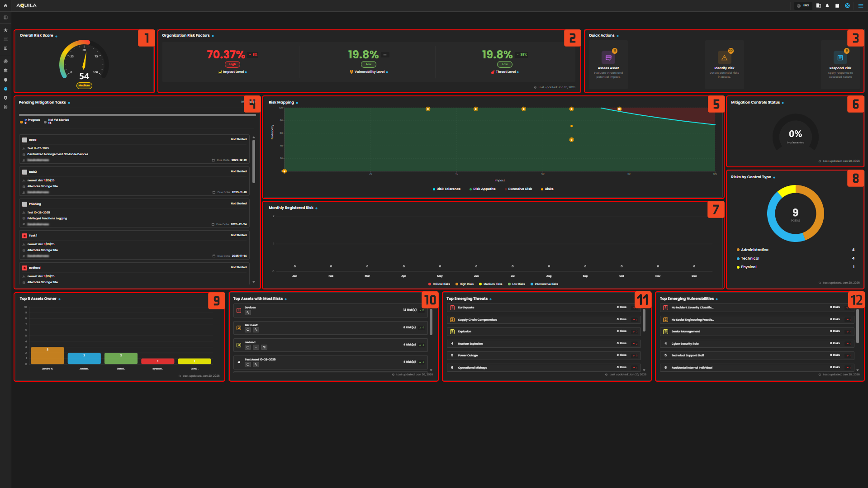Open the ENG language dropdown
The image size is (868, 488).
click(x=804, y=6)
